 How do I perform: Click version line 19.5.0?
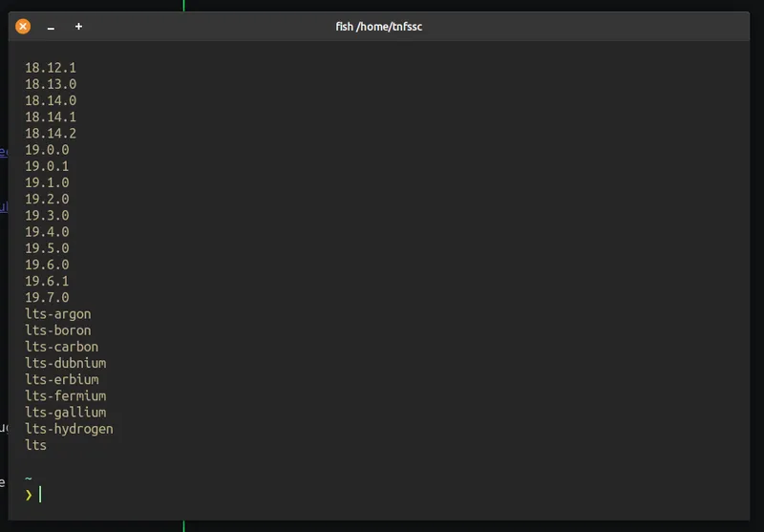47,248
